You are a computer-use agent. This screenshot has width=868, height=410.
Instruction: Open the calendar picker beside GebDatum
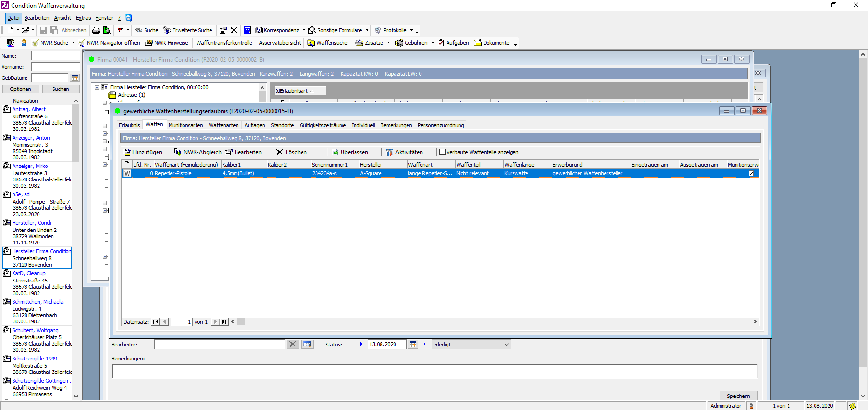75,78
